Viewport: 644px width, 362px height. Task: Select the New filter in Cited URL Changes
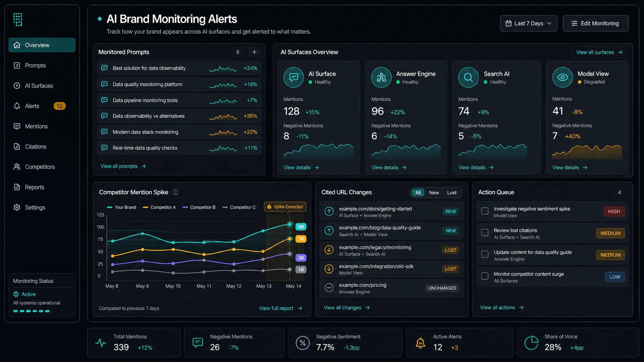point(434,193)
